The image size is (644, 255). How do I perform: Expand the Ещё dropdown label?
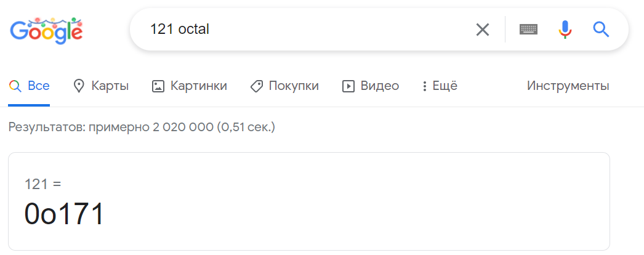point(445,86)
